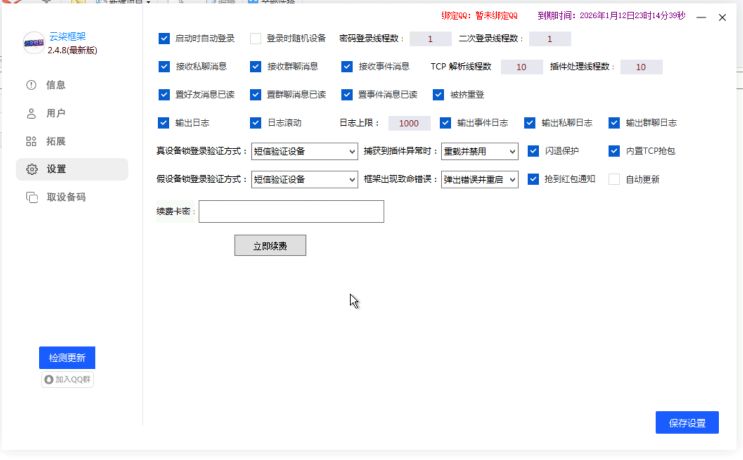Viewport: 743px width, 460px height.
Task: Click the 拓展 extensions grid icon
Action: pos(31,141)
